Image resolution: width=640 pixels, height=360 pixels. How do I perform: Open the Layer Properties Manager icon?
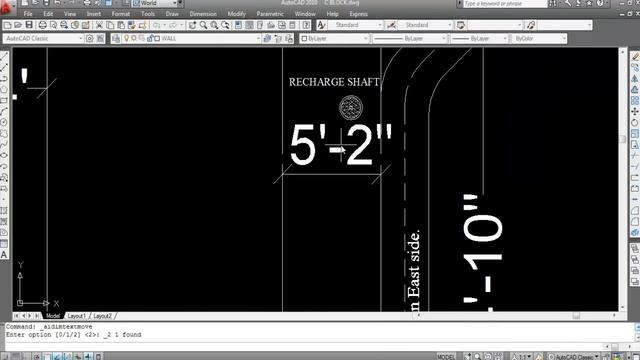pos(116,38)
